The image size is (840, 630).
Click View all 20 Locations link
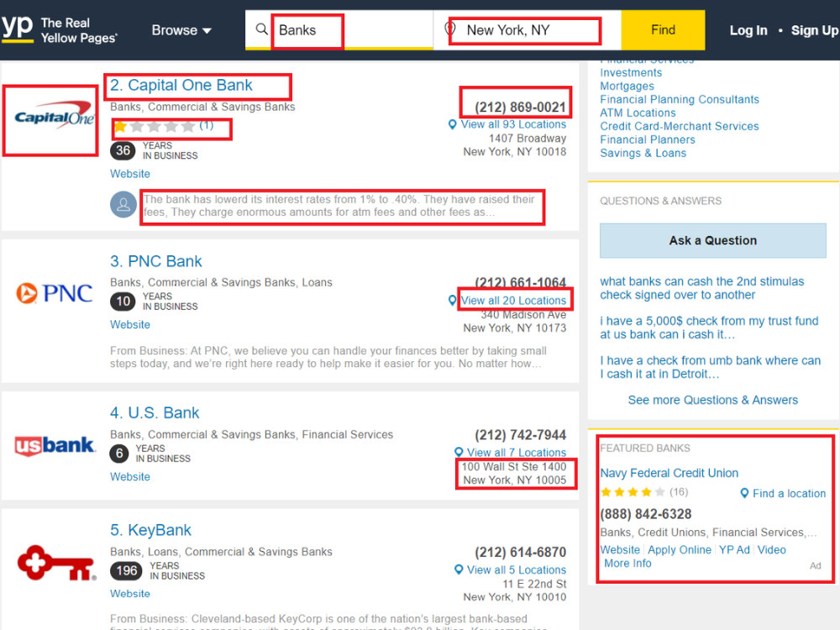pyautogui.click(x=513, y=301)
